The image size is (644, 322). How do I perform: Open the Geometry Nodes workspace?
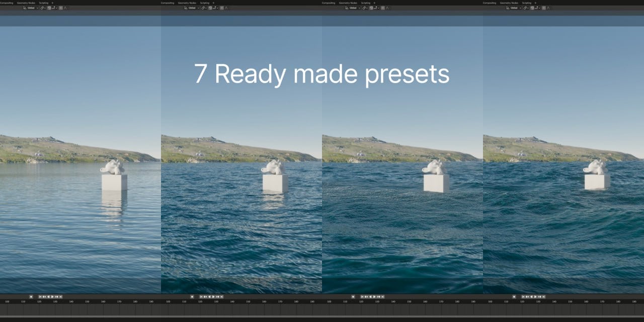(x=25, y=3)
